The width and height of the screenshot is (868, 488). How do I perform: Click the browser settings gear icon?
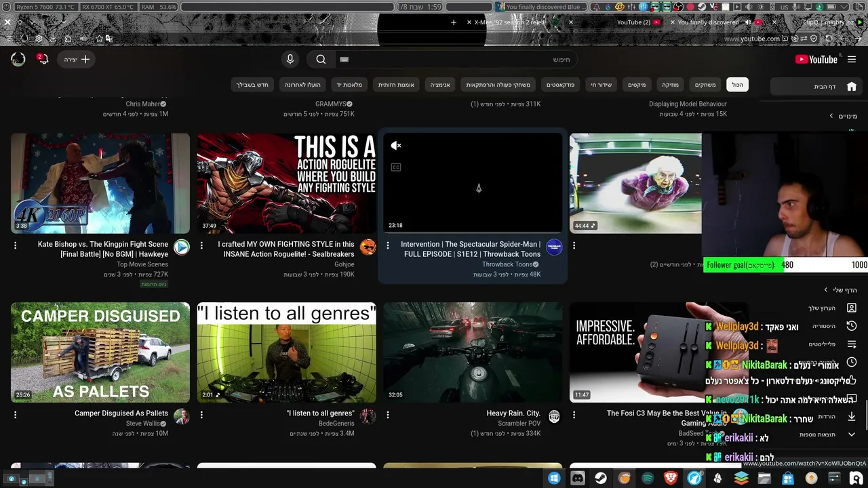(39, 39)
